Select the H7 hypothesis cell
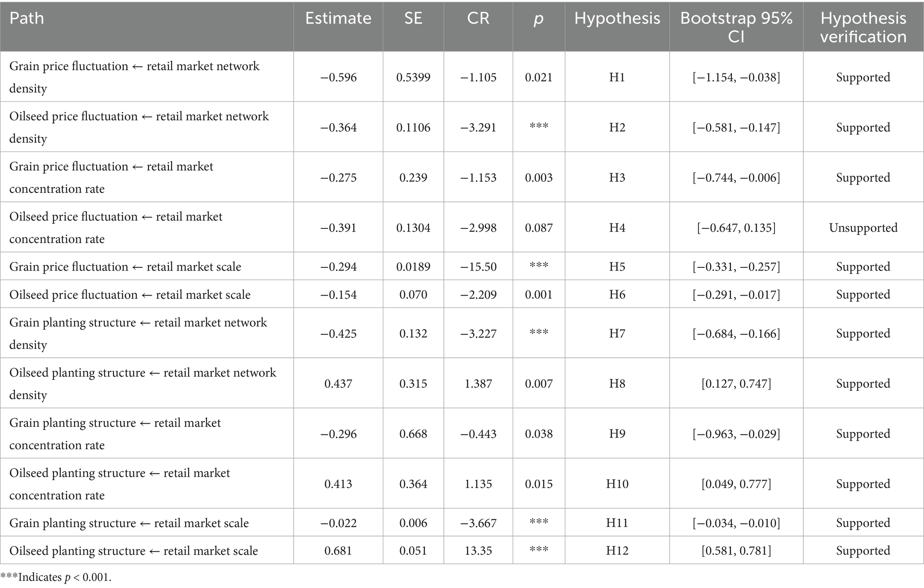The width and height of the screenshot is (924, 588). [617, 333]
